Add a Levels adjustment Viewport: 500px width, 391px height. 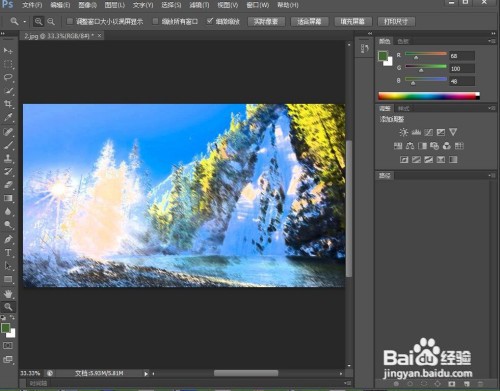[x=416, y=132]
